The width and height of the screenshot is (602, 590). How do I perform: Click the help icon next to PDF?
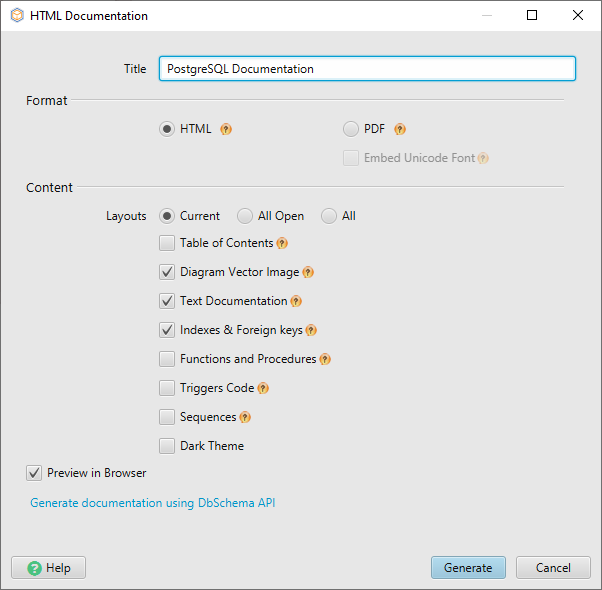coord(400,129)
